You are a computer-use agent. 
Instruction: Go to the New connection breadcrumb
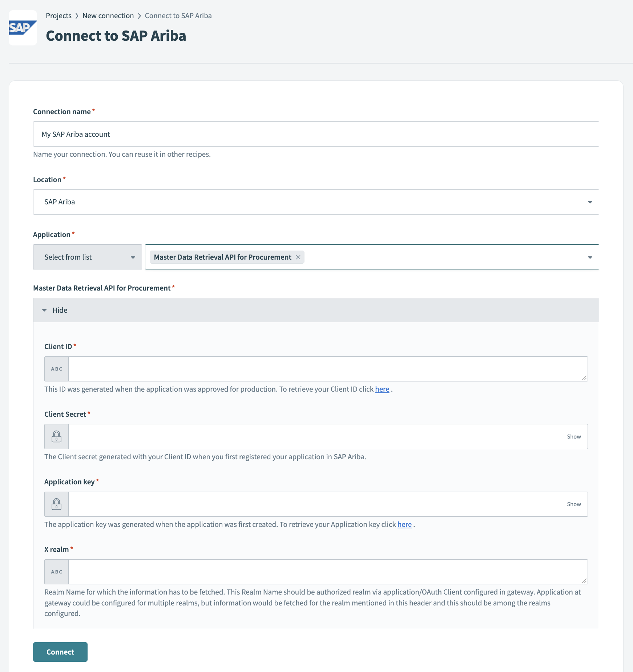108,16
